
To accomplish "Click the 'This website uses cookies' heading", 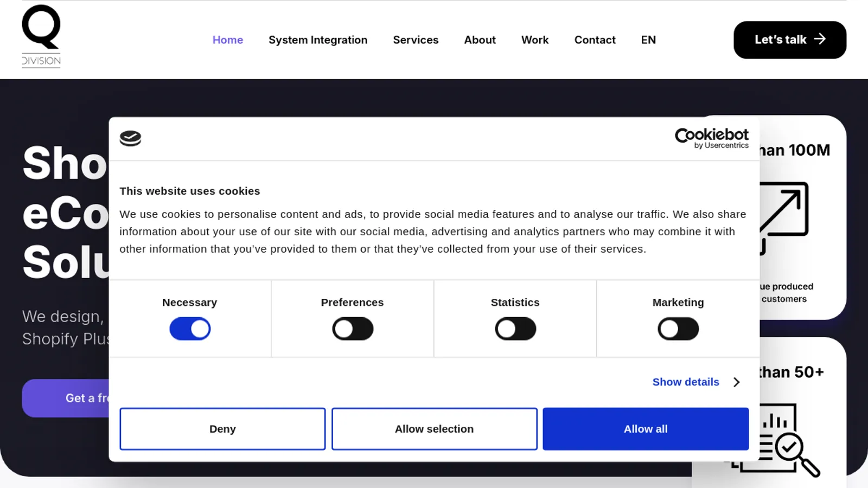I will (x=190, y=191).
